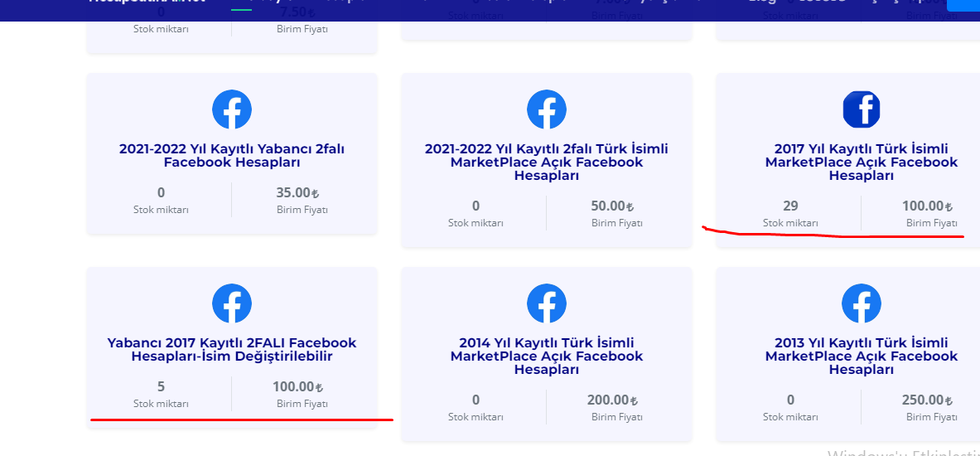
Task: Click stock count 5 on Yabancı 2017 card
Action: pos(162,386)
